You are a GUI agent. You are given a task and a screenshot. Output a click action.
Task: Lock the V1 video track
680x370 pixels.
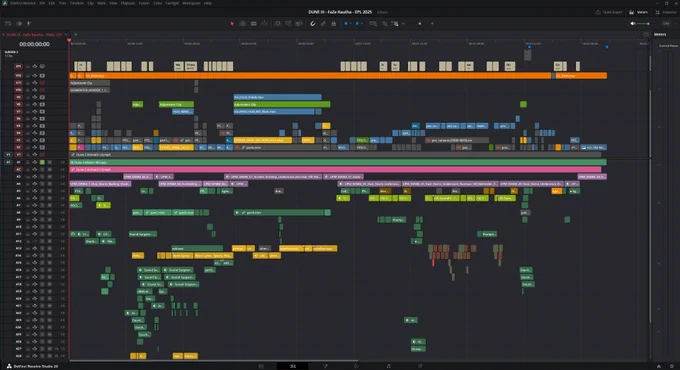pos(28,154)
